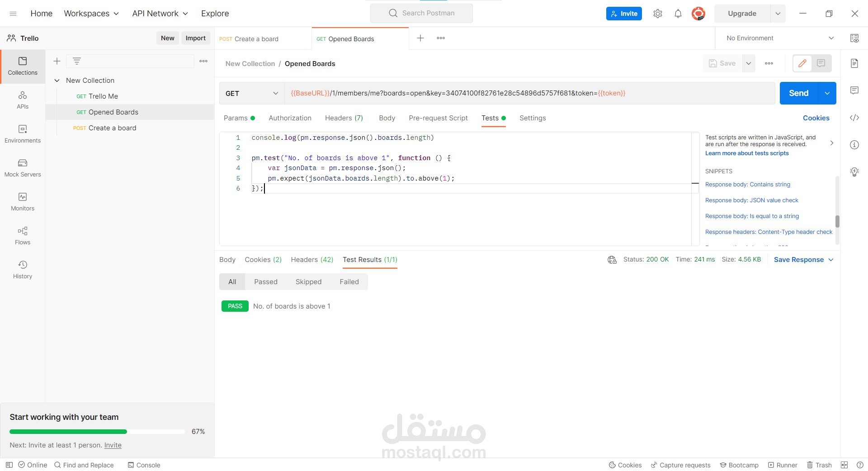The width and height of the screenshot is (868, 471).
Task: Switch to the Authorization tab
Action: (x=290, y=118)
